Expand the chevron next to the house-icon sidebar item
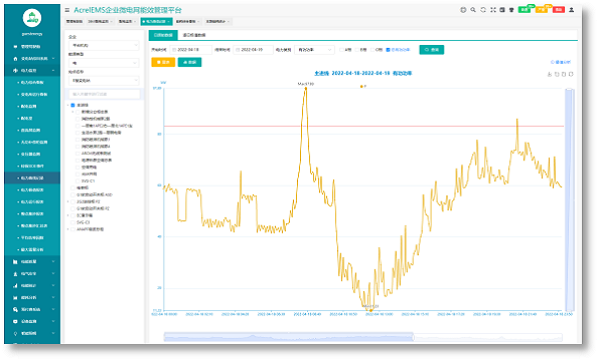 point(53,59)
